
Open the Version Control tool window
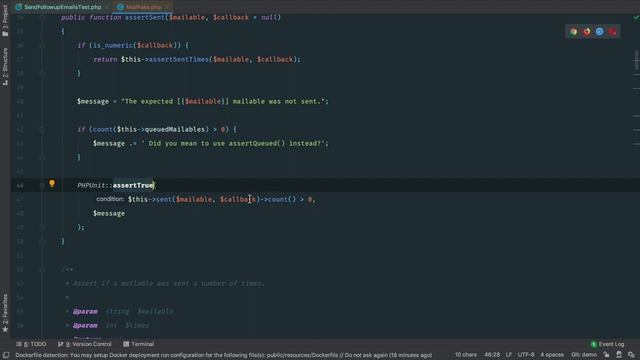(x=84, y=344)
